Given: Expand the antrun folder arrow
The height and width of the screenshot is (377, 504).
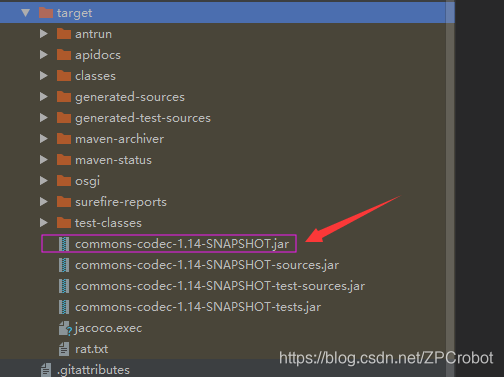Looking at the screenshot, I should [x=44, y=34].
